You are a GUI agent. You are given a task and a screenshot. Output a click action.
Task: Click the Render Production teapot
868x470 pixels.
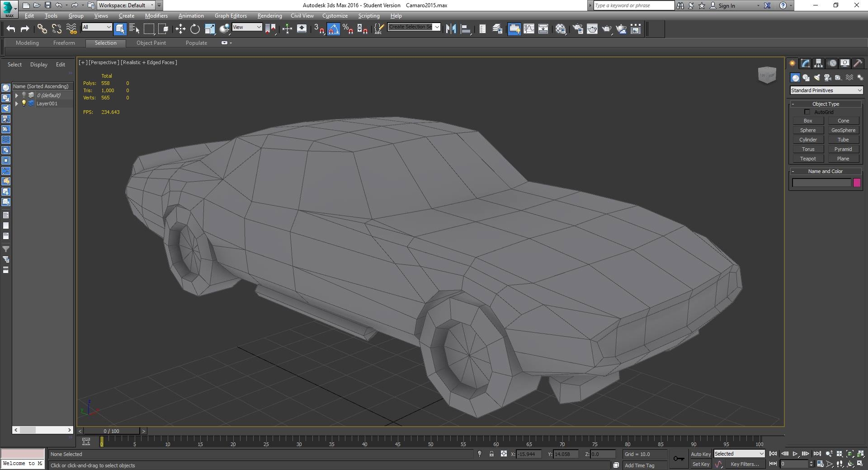tap(607, 29)
